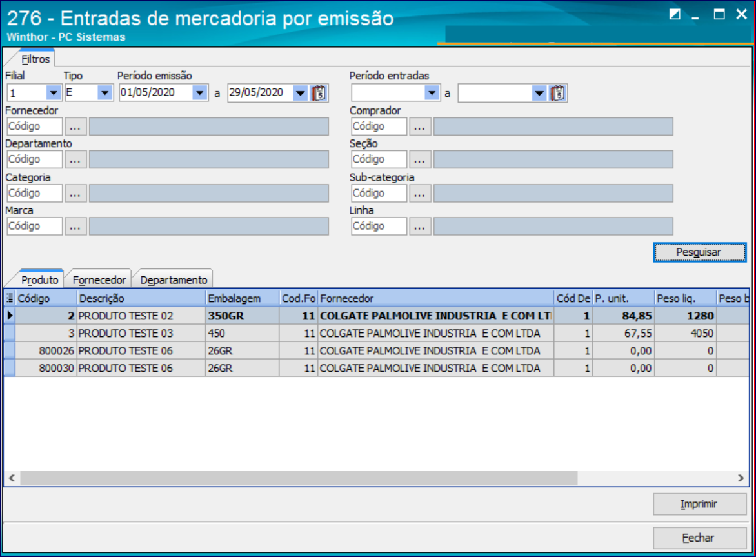Viewport: 756px width, 557px height.
Task: Switch to the Fornecedor tab
Action: coord(99,279)
